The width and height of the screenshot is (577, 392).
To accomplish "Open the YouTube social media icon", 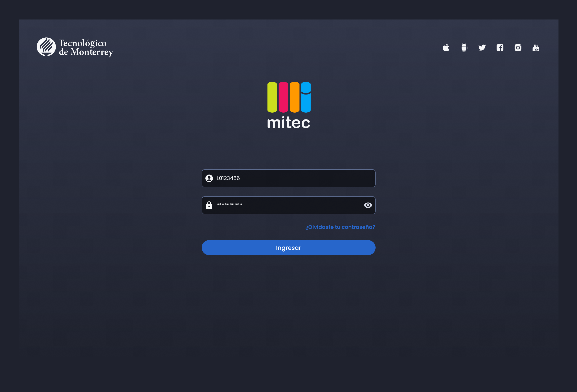I will pos(536,47).
